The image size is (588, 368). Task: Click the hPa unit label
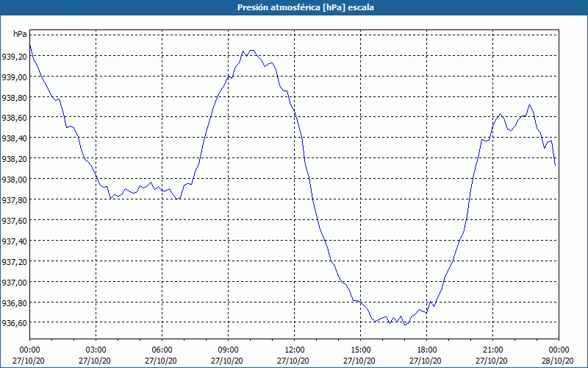(20, 34)
